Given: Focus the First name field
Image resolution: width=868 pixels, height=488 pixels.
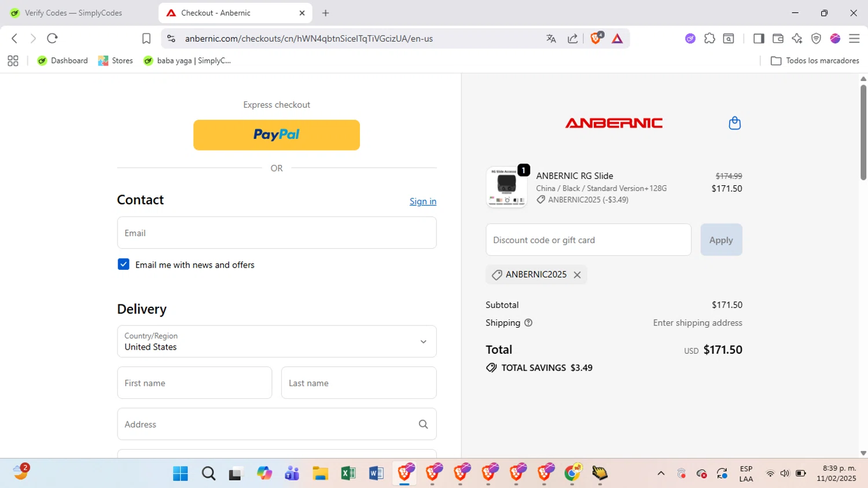Looking at the screenshot, I should pos(194,383).
